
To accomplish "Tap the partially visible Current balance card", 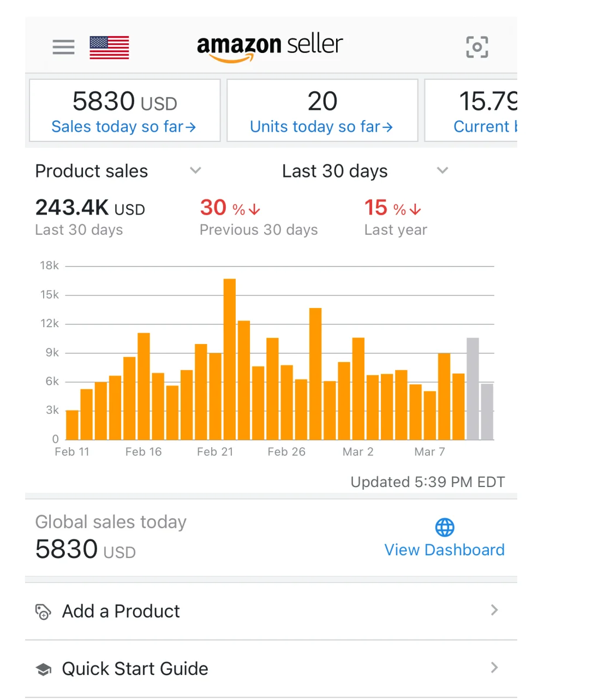I will tap(471, 110).
